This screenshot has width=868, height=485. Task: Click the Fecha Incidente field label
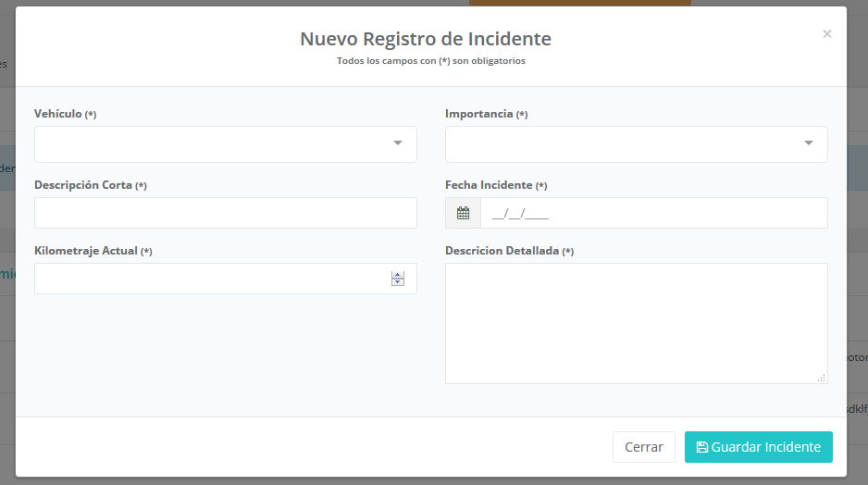[x=489, y=185]
